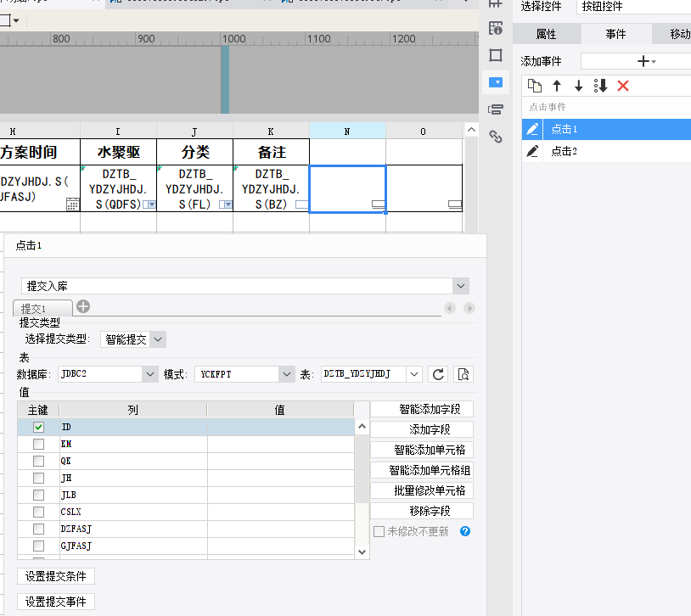Switch to the 属性 tab

(x=546, y=34)
